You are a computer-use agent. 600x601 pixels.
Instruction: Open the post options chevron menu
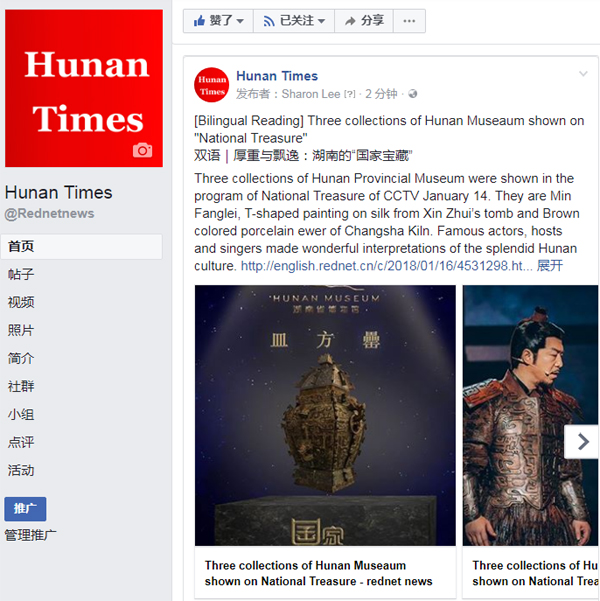coord(583,74)
